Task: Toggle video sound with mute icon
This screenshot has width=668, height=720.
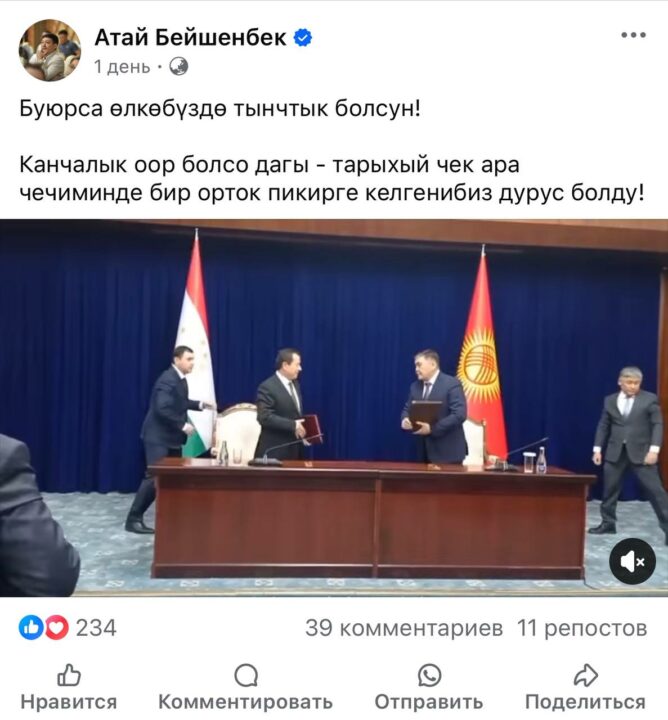Action: click(632, 561)
